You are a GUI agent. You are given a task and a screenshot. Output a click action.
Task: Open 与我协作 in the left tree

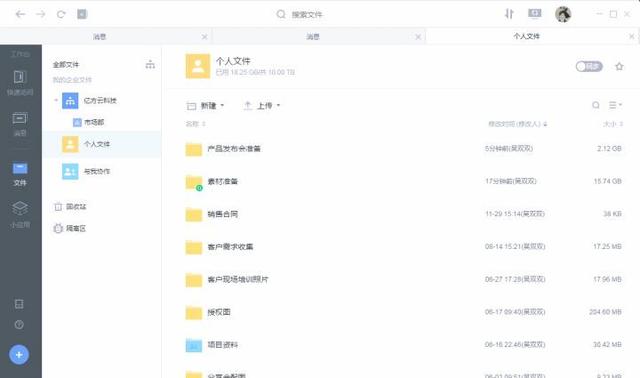click(x=86, y=171)
